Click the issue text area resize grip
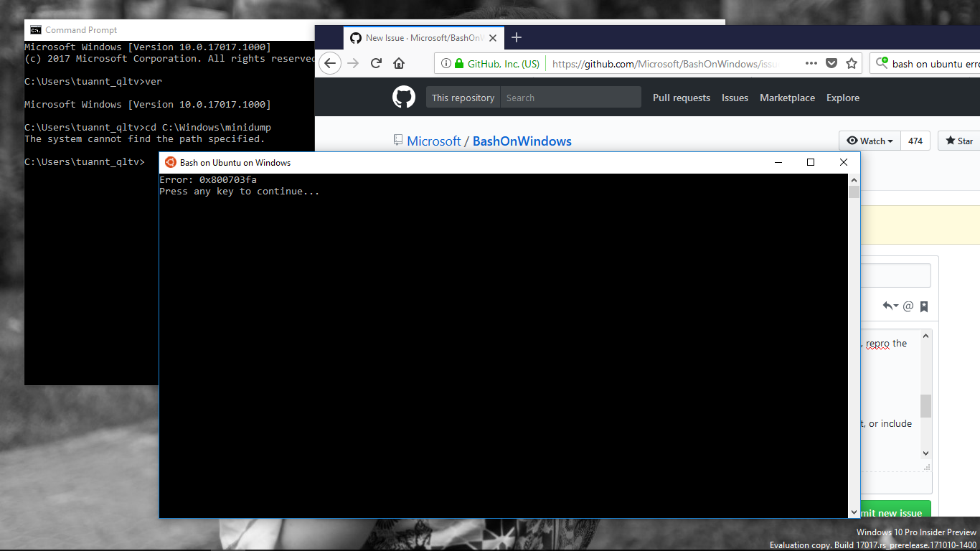Image resolution: width=980 pixels, height=551 pixels. (x=926, y=466)
